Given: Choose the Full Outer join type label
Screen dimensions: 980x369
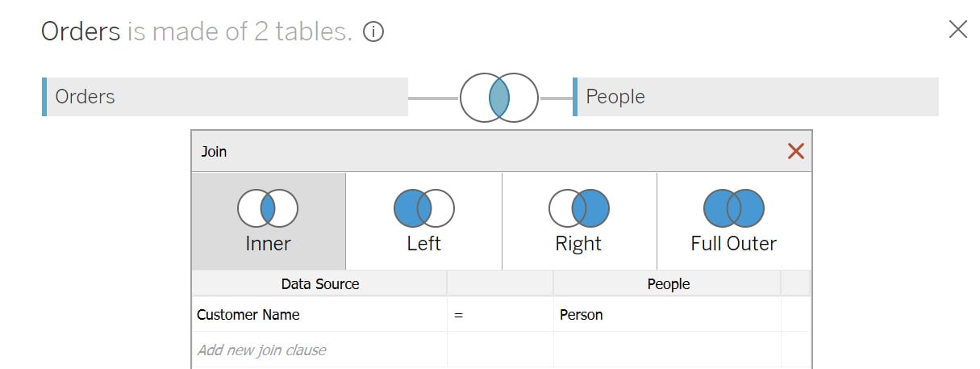Looking at the screenshot, I should point(734,244).
